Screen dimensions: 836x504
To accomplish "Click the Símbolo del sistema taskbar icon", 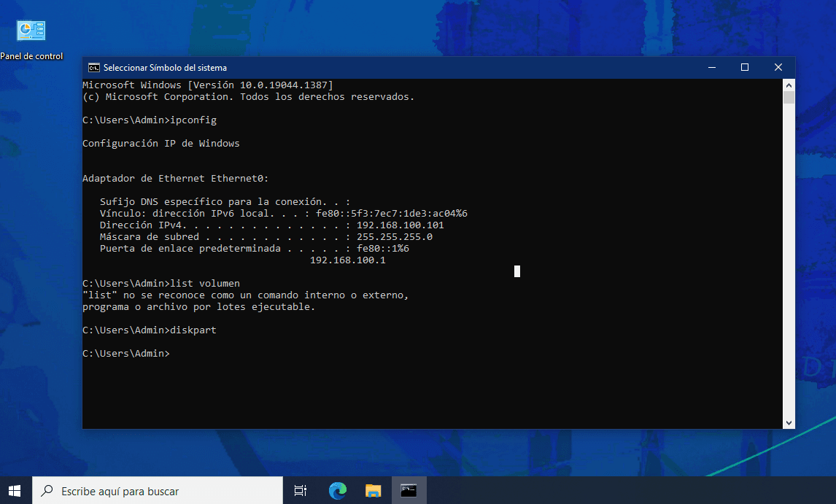I will tap(409, 491).
